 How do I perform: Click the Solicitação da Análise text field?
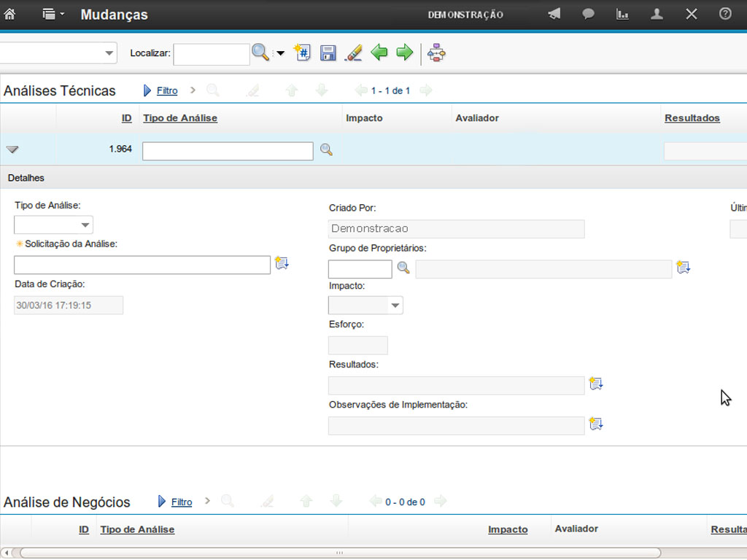[x=142, y=265]
